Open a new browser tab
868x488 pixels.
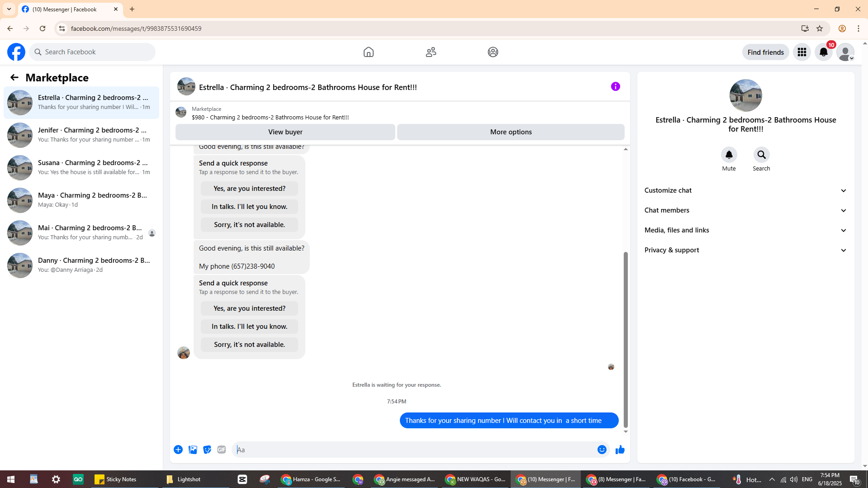tap(132, 9)
